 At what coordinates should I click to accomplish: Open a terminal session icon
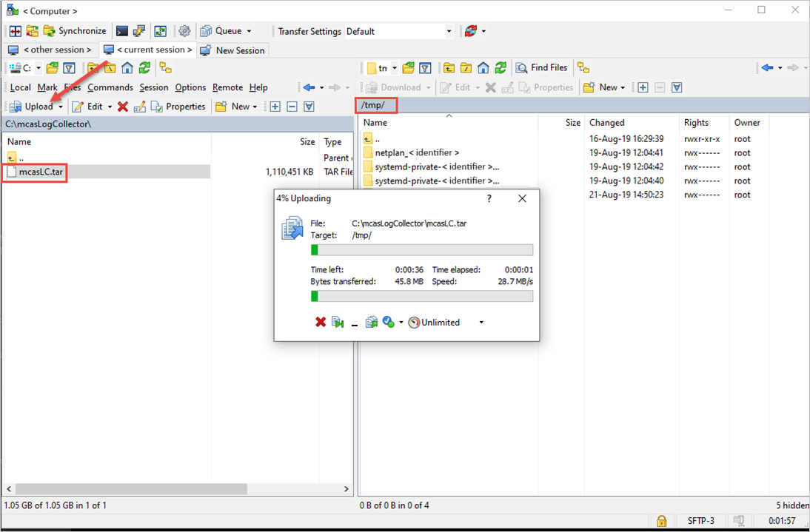(121, 30)
